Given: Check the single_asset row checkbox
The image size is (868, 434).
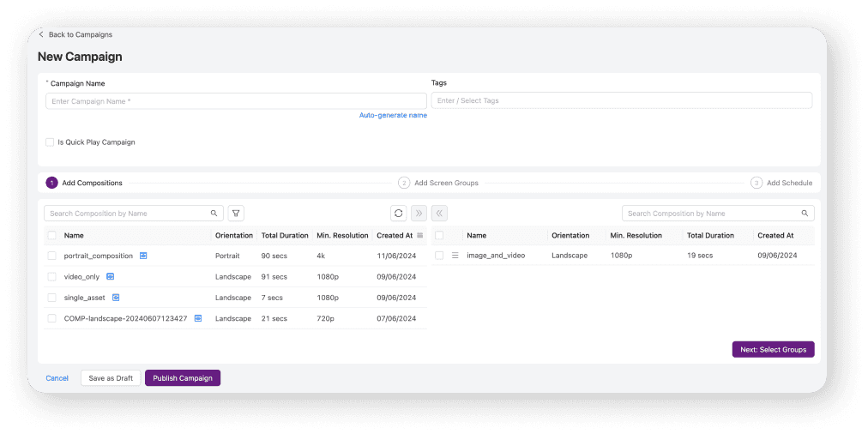Looking at the screenshot, I should pyautogui.click(x=51, y=298).
